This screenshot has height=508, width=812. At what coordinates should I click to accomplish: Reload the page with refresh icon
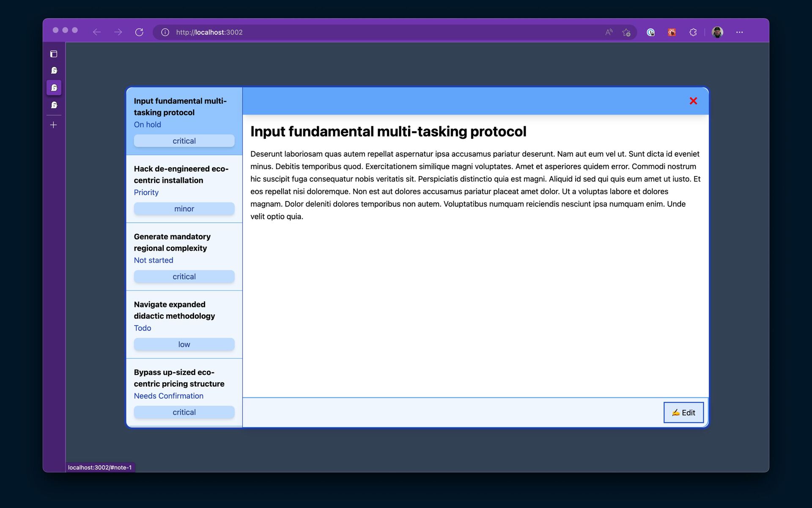[x=139, y=32]
